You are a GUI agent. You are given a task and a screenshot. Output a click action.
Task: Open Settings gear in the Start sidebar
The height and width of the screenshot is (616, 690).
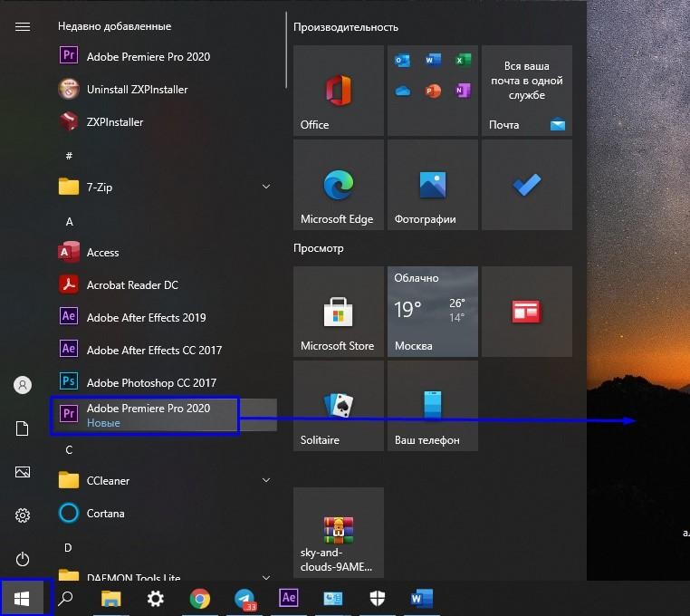pos(23,515)
